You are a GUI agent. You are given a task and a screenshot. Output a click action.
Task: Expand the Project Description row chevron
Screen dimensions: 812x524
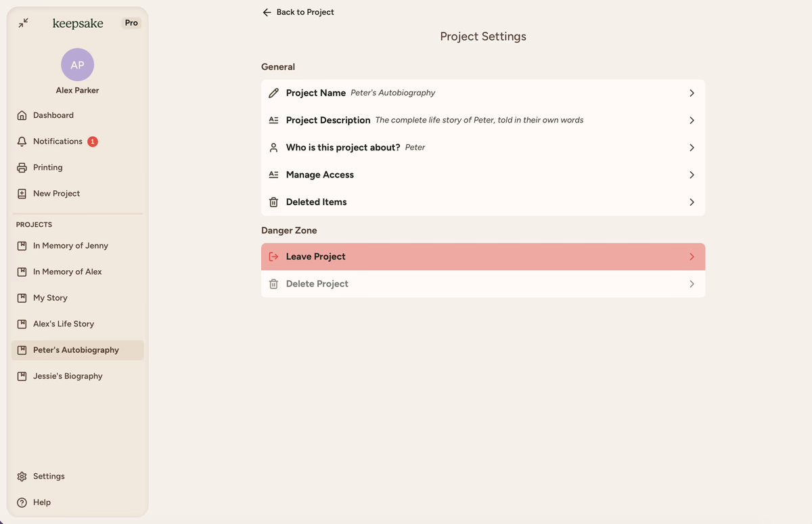(692, 121)
